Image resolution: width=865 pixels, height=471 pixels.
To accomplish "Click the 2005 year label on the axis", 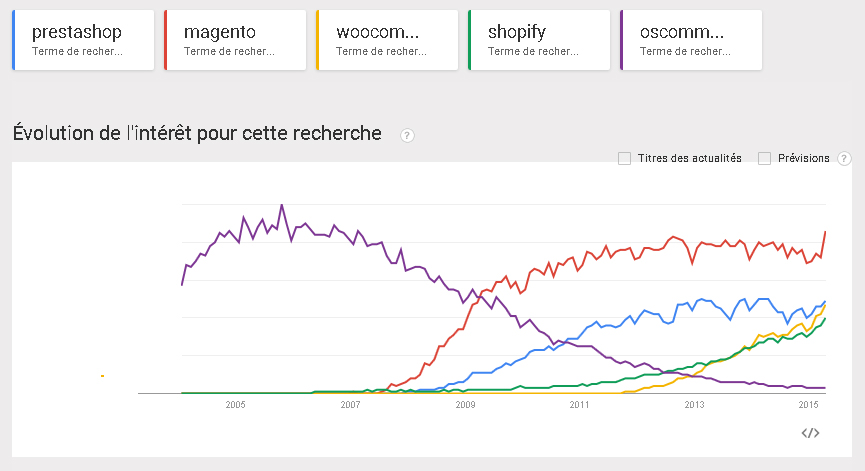I will pyautogui.click(x=235, y=405).
